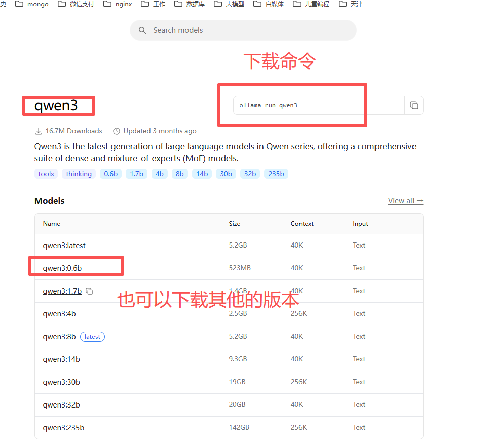Open the 天津 bookmark folder
This screenshot has width=488, height=448.
click(351, 4)
